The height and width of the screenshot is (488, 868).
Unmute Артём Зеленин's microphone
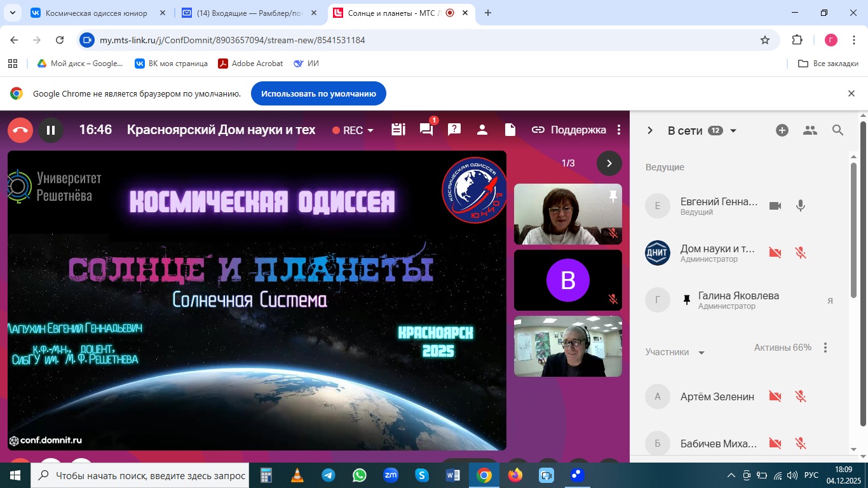801,396
